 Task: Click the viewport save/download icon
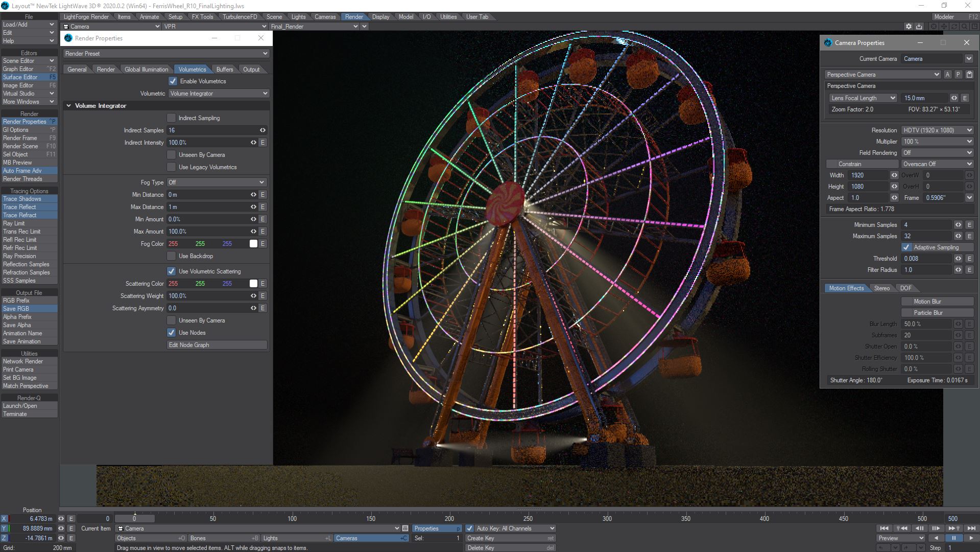(919, 27)
